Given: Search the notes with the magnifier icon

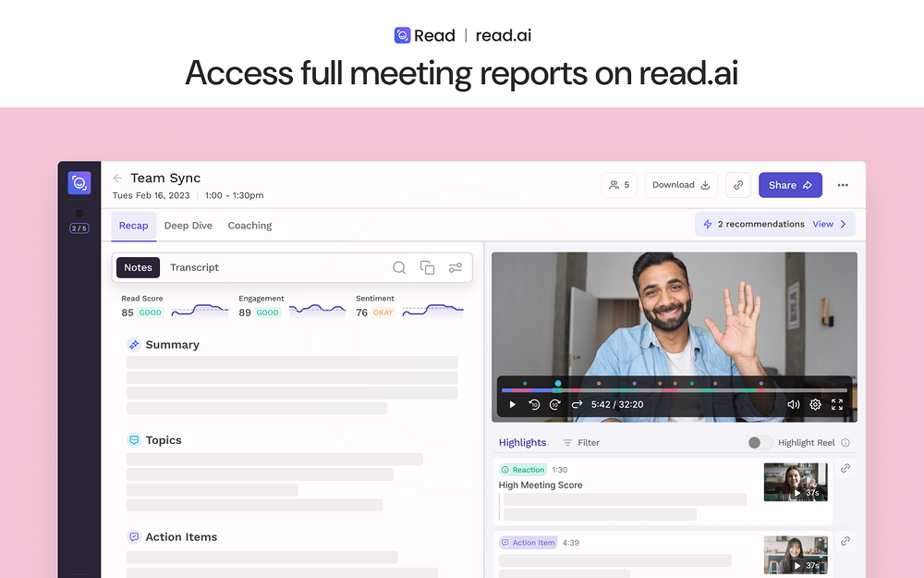Looking at the screenshot, I should pos(399,268).
